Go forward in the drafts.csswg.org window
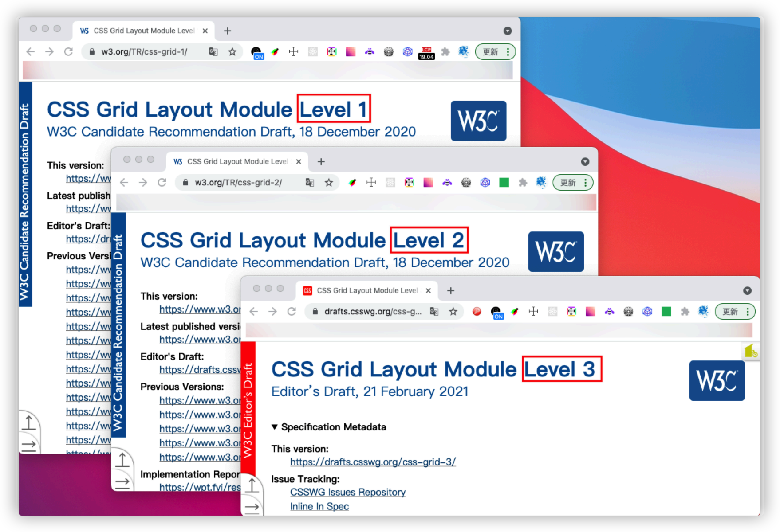The height and width of the screenshot is (532, 780). click(272, 311)
